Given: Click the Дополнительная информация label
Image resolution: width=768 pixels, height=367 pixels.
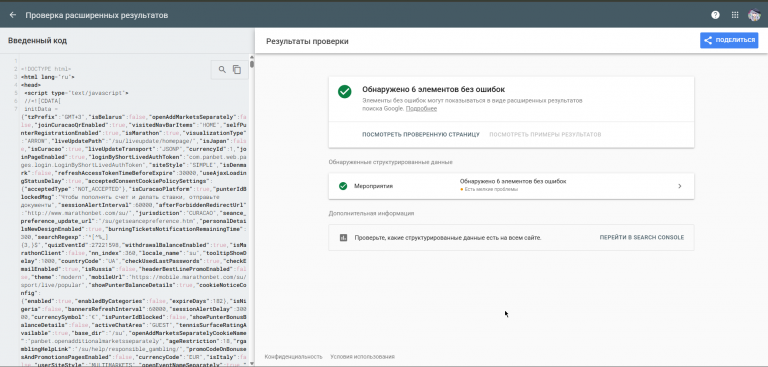Looking at the screenshot, I should [x=371, y=213].
